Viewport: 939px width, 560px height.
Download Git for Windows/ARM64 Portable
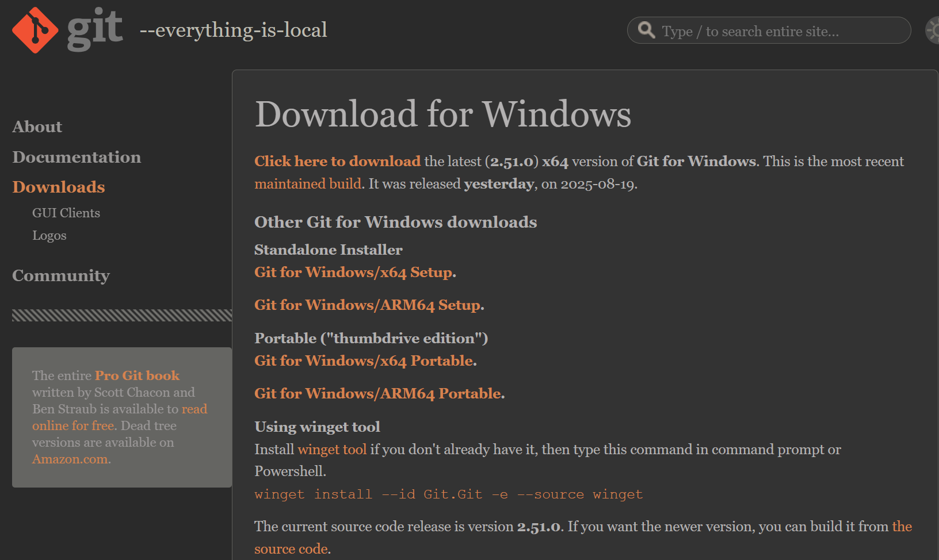pyautogui.click(x=378, y=393)
